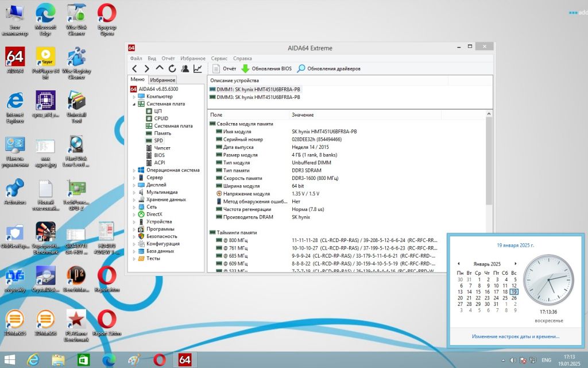Open the Файл menu
The width and height of the screenshot is (588, 368).
(136, 58)
